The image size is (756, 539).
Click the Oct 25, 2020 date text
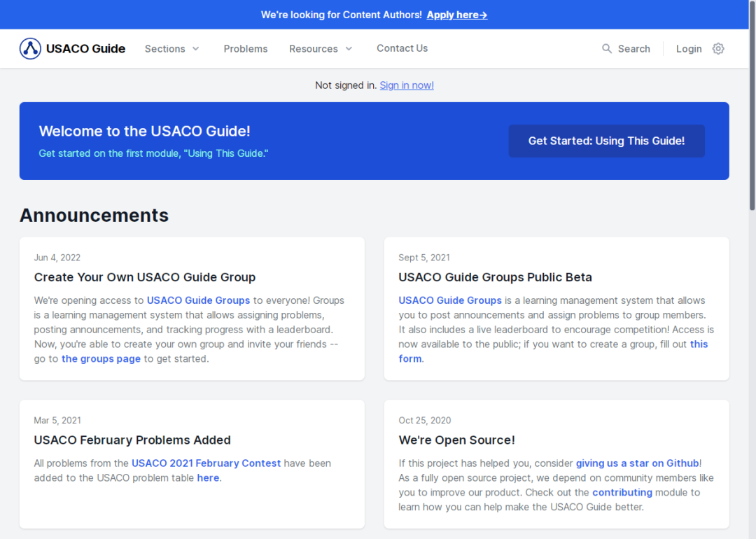pos(424,421)
